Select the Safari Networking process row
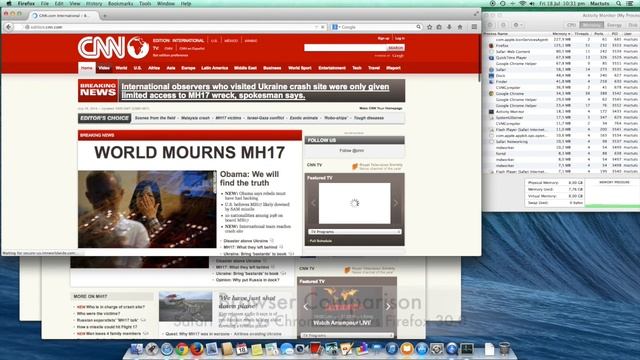640x360 pixels. [x=561, y=142]
